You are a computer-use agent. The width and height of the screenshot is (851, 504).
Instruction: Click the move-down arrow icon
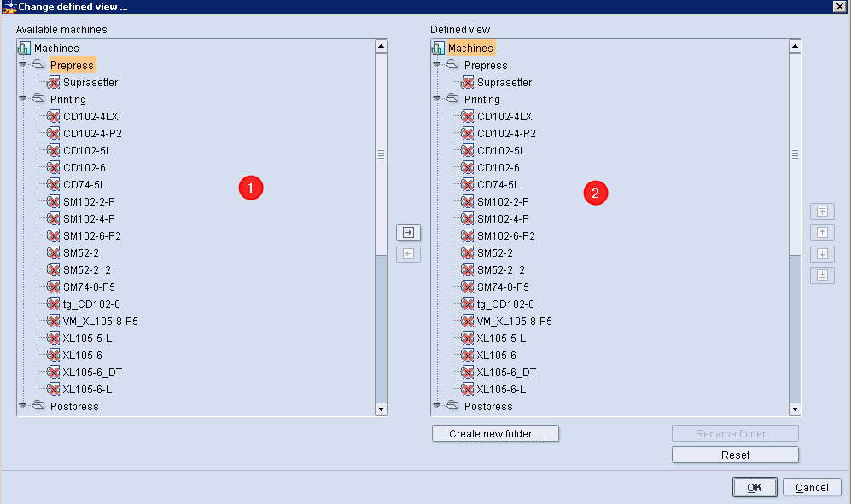point(822,253)
